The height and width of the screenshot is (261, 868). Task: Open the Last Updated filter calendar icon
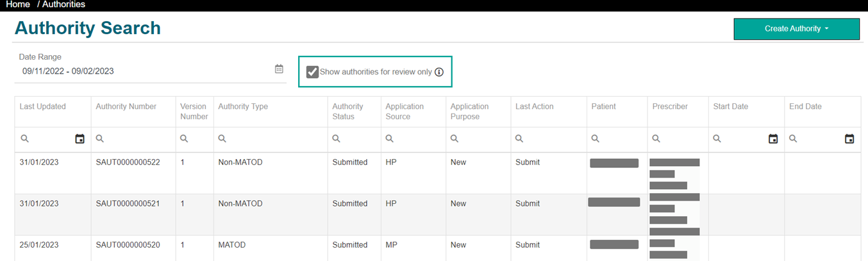click(79, 139)
